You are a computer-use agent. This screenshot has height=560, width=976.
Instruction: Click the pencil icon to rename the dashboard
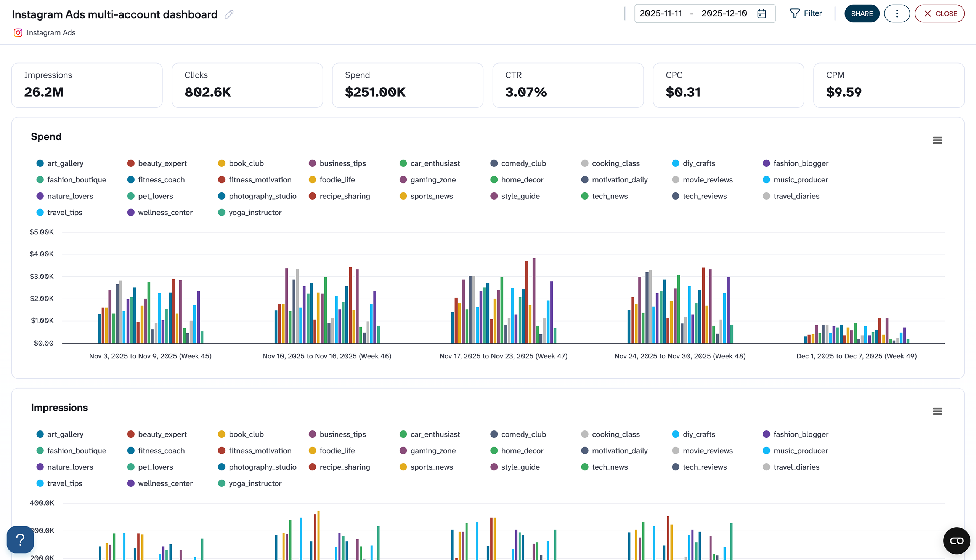(x=228, y=14)
